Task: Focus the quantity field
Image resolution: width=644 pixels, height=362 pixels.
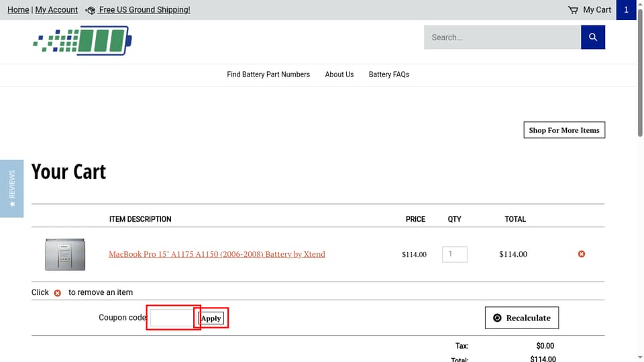Action: coord(454,255)
